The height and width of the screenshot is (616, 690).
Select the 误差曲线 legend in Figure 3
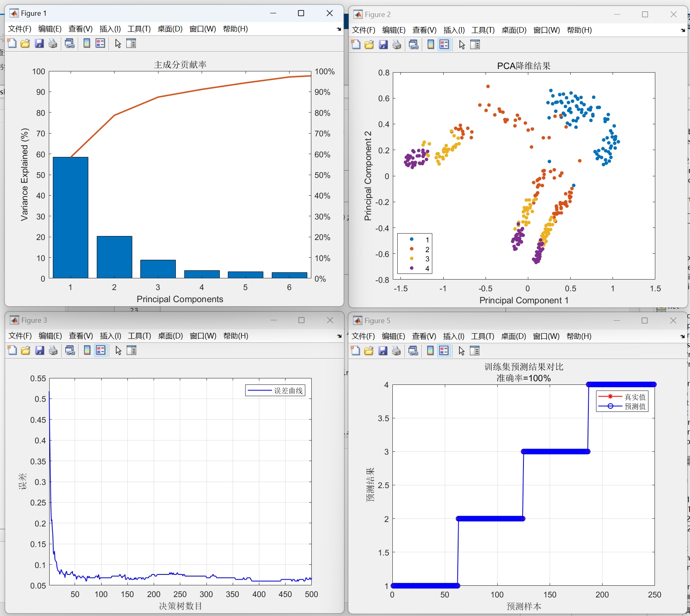click(x=275, y=390)
